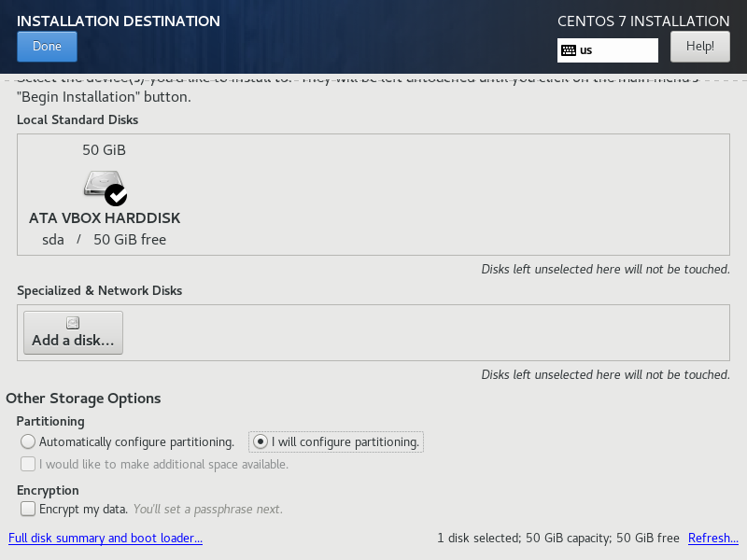
Task: Click the INSTALLATION DESTINATION title
Action: pos(119,21)
